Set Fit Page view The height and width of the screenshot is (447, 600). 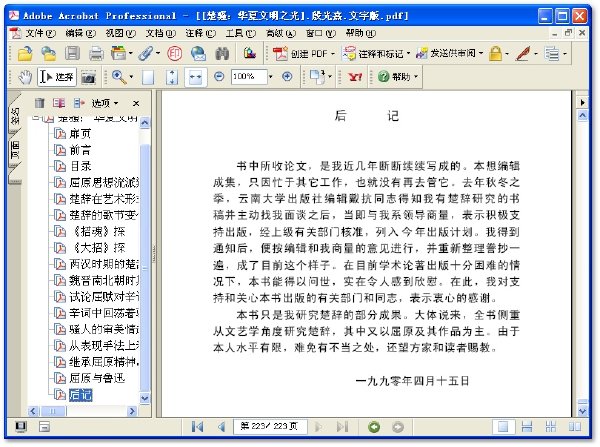[172, 77]
